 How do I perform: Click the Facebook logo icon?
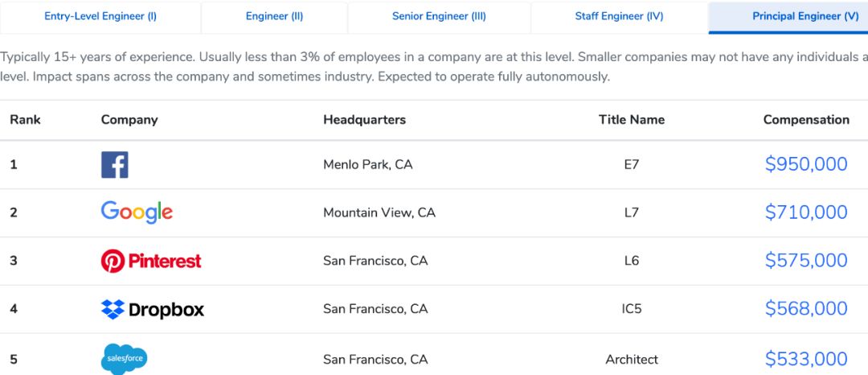[x=114, y=165]
